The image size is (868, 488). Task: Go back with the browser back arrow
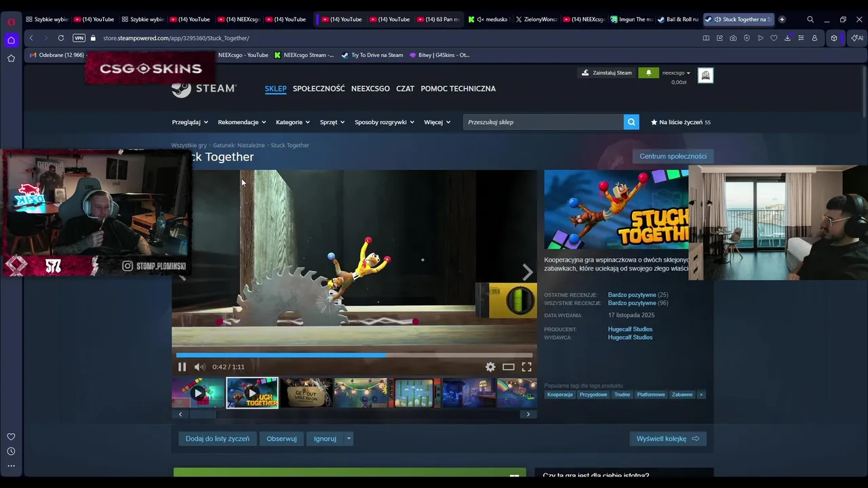pos(31,38)
